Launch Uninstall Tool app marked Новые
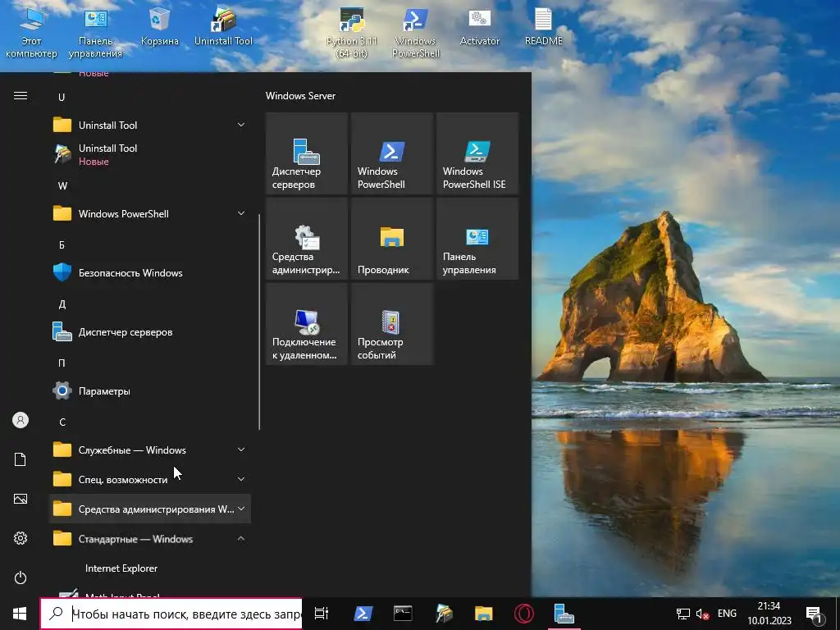The height and width of the screenshot is (630, 840). point(151,154)
